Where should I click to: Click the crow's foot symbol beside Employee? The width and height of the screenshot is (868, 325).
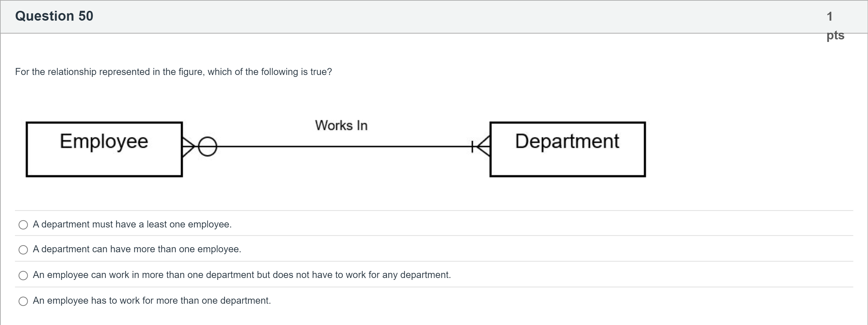point(188,147)
